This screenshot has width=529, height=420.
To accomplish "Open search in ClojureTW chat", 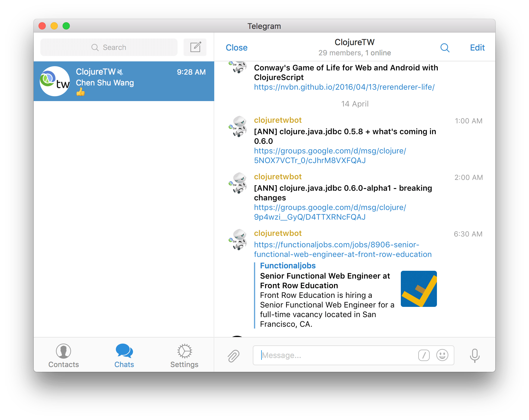I will click(x=445, y=48).
